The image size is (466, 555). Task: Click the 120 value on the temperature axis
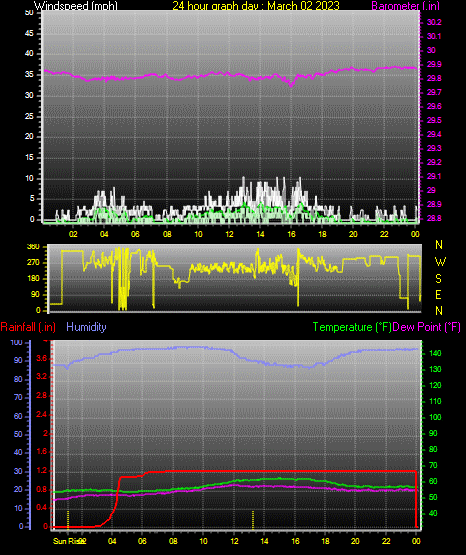pyautogui.click(x=435, y=385)
